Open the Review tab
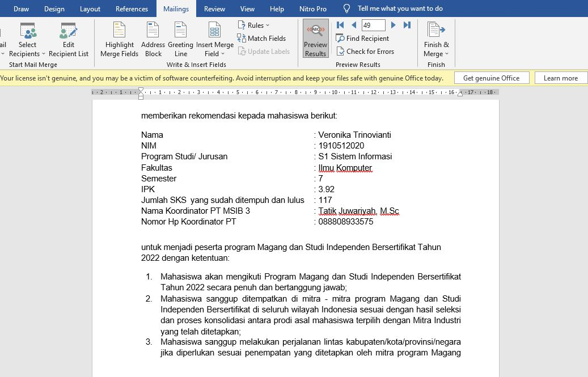This screenshot has width=588, height=377. coord(214,9)
